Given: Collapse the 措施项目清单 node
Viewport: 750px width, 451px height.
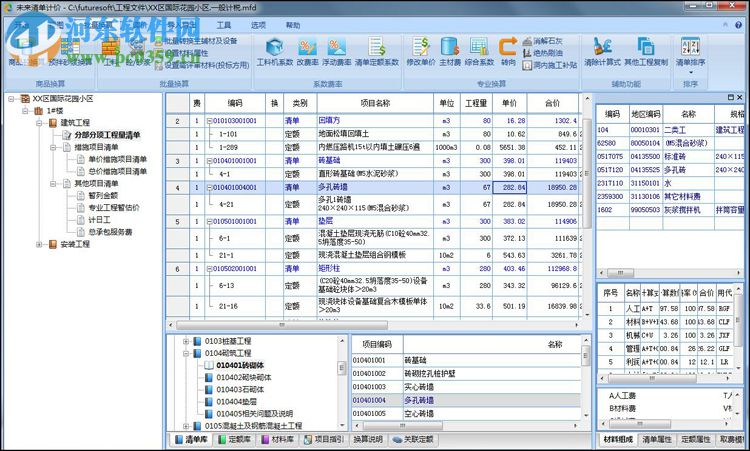Looking at the screenshot, I should coord(53,147).
